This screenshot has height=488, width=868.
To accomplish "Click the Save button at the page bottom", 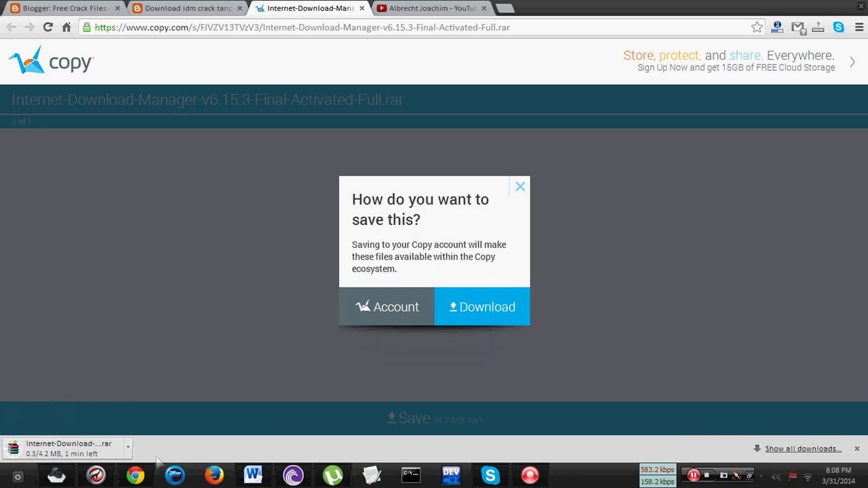I will pyautogui.click(x=434, y=419).
